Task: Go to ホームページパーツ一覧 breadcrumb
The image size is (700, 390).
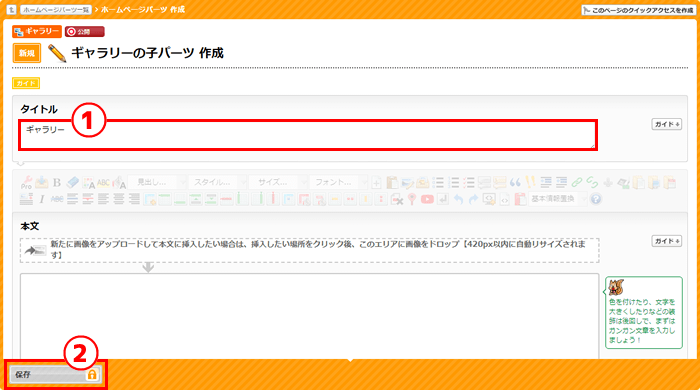Action: pyautogui.click(x=55, y=9)
